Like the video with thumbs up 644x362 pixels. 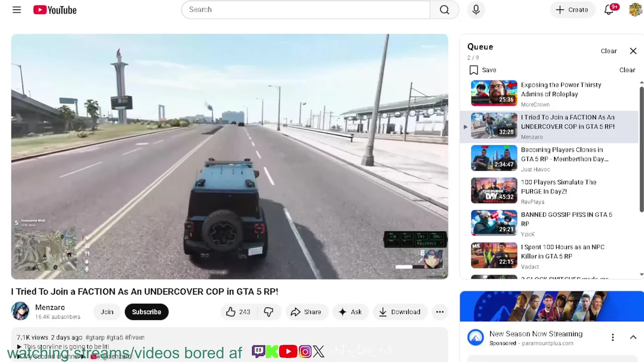238,312
